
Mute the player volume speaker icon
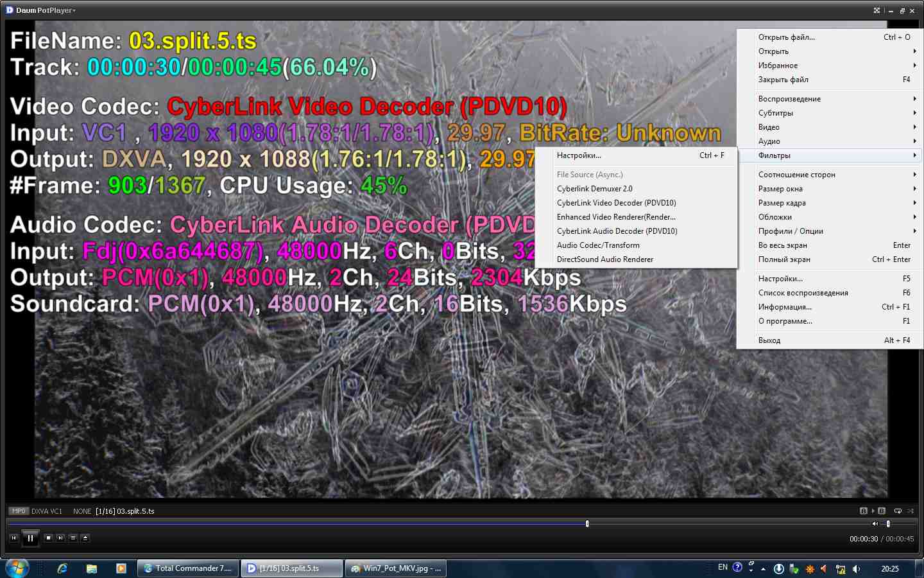tap(875, 524)
